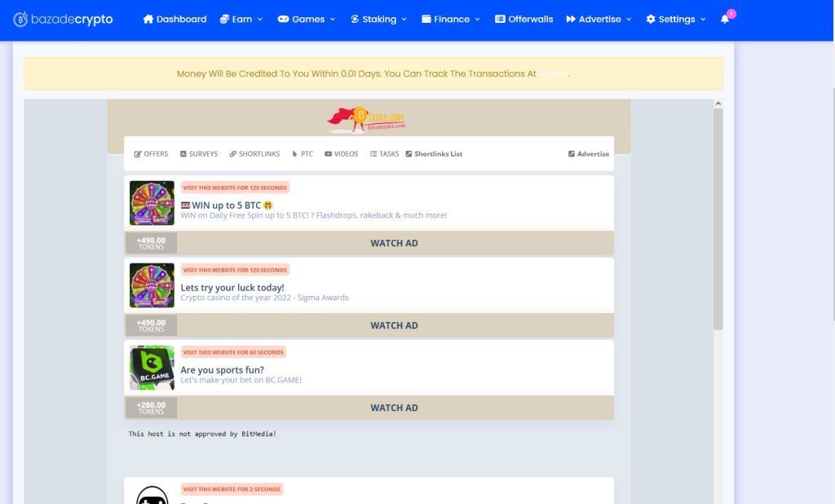Switch to the PTC tab

point(303,154)
